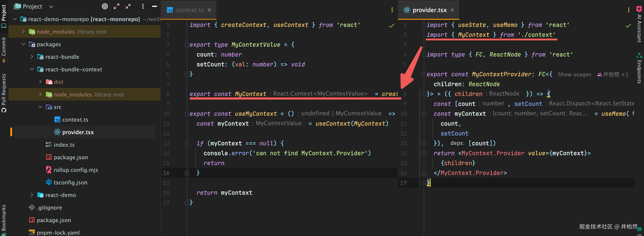Screen dimensions: 644x236
Task: Switch to the context.ts editor tab
Action: (x=189, y=10)
